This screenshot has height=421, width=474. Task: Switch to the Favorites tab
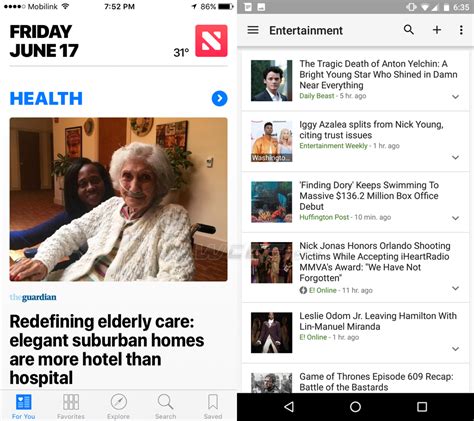(x=71, y=407)
